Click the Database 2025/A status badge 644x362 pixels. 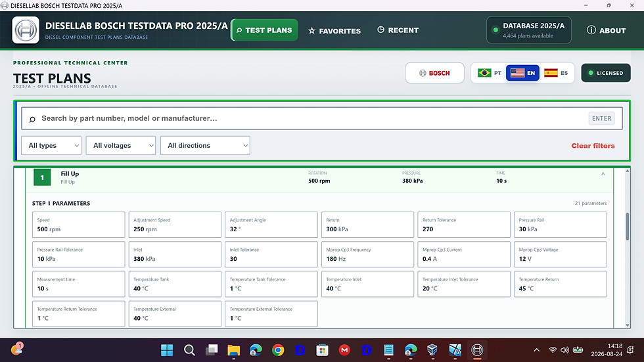[528, 30]
